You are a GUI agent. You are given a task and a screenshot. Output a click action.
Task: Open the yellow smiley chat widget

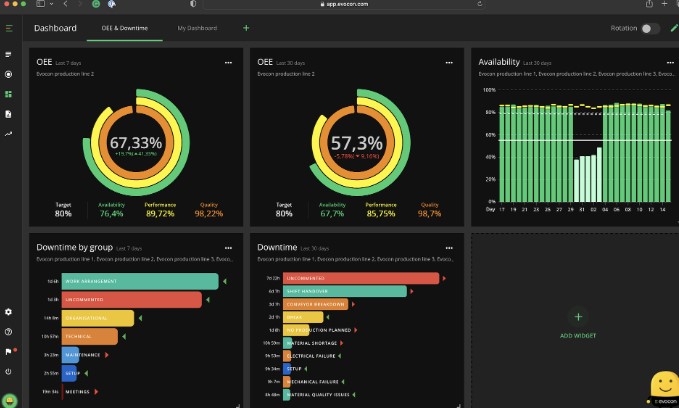(663, 385)
